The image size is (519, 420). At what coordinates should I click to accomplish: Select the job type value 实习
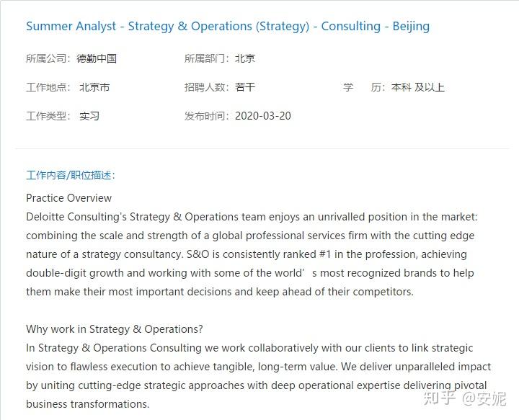[89, 116]
